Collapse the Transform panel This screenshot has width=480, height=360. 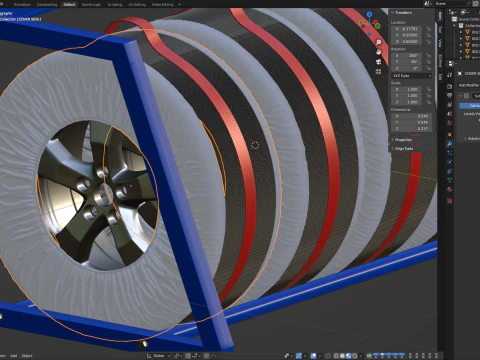tap(392, 12)
